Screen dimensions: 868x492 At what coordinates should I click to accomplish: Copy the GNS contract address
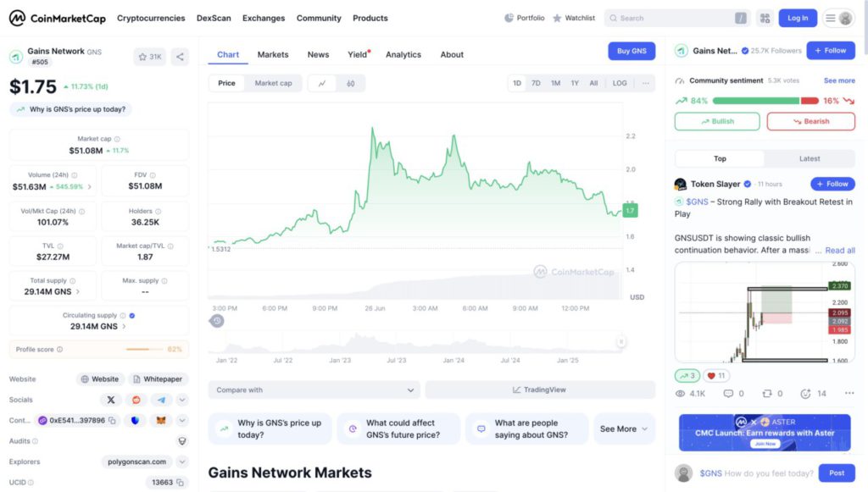click(112, 420)
